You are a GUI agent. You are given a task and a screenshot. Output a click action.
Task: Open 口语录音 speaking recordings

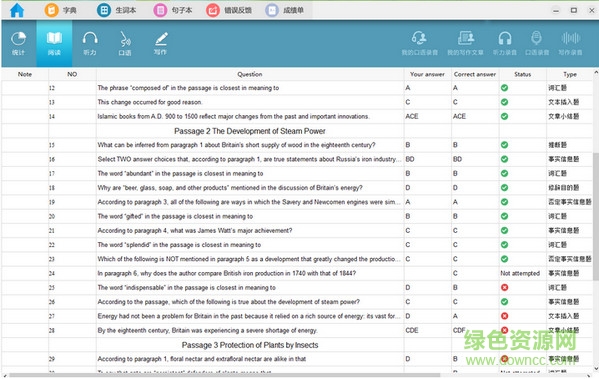click(537, 44)
